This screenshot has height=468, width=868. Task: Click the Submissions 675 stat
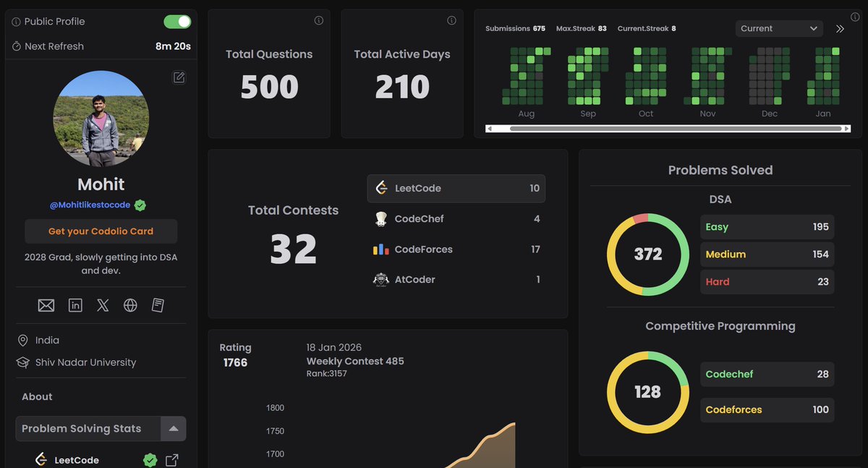[x=515, y=28]
